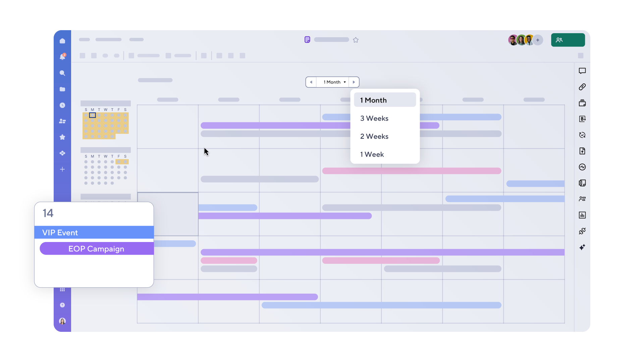Open the activity feed icon on right sidebar
This screenshot has width=644, height=362.
[582, 167]
